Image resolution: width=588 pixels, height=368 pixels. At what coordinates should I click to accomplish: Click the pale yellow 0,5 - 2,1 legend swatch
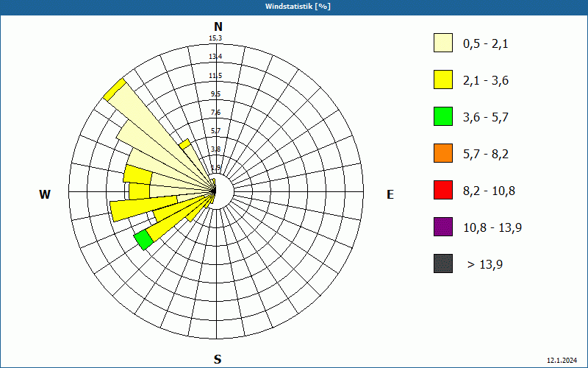point(443,43)
